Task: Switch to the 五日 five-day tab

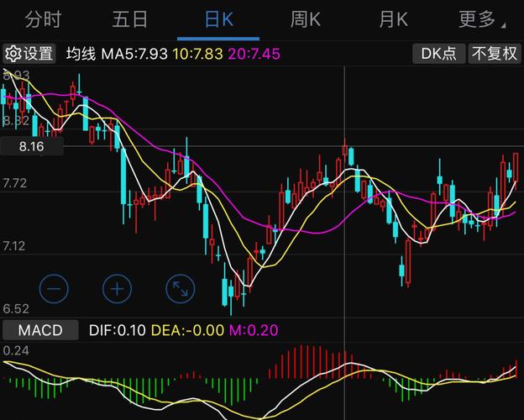Action: 129,19
